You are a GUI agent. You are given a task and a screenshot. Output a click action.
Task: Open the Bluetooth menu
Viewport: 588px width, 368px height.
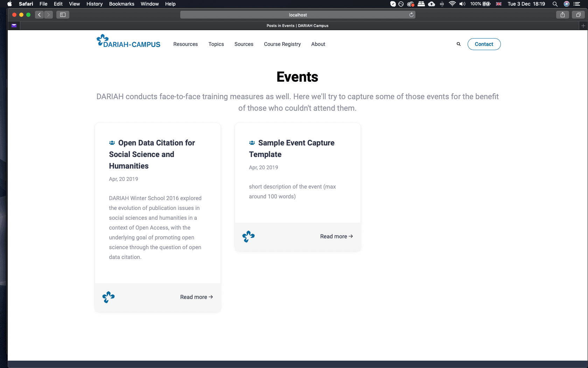pos(442,4)
